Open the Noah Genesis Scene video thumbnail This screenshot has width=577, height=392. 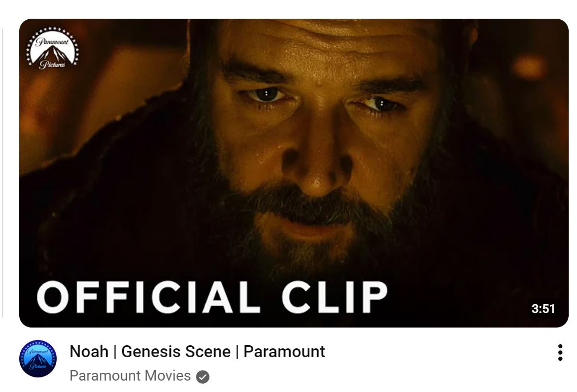pos(294,173)
